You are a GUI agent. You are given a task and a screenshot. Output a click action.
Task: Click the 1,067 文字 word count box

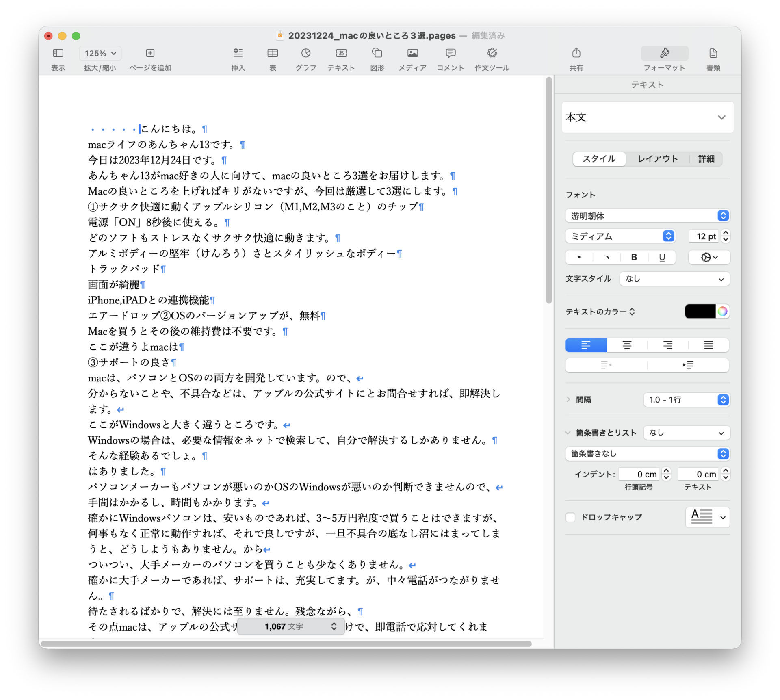(x=291, y=626)
